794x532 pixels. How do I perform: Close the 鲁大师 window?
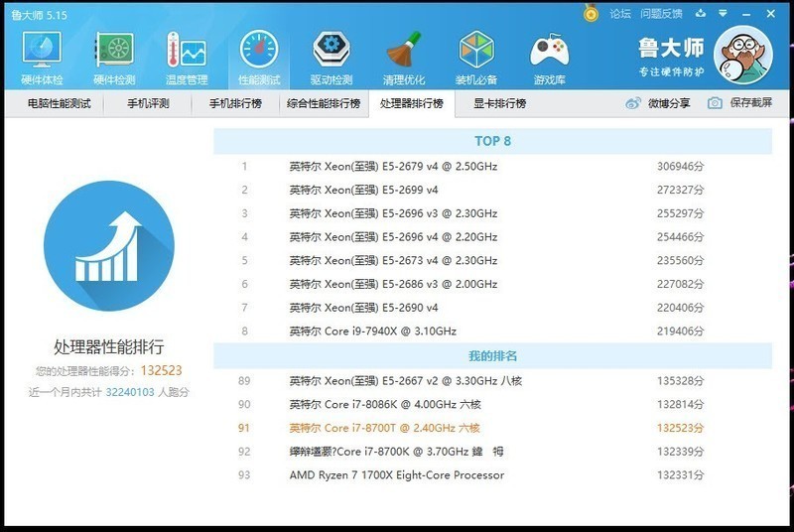tap(771, 14)
